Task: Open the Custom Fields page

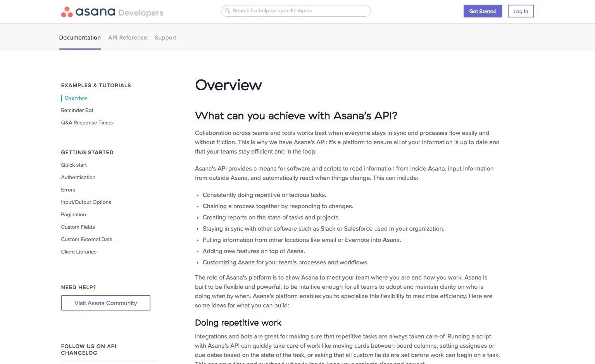Action: pyautogui.click(x=78, y=227)
